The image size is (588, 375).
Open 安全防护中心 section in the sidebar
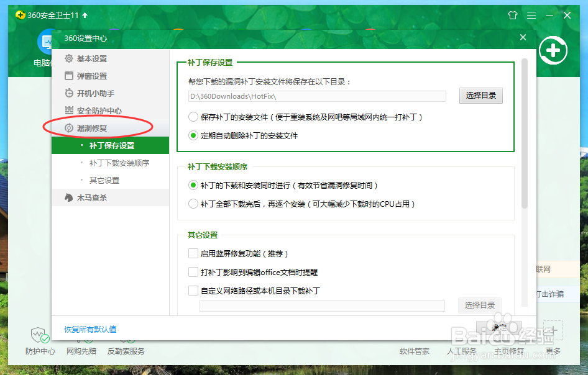pyautogui.click(x=110, y=111)
